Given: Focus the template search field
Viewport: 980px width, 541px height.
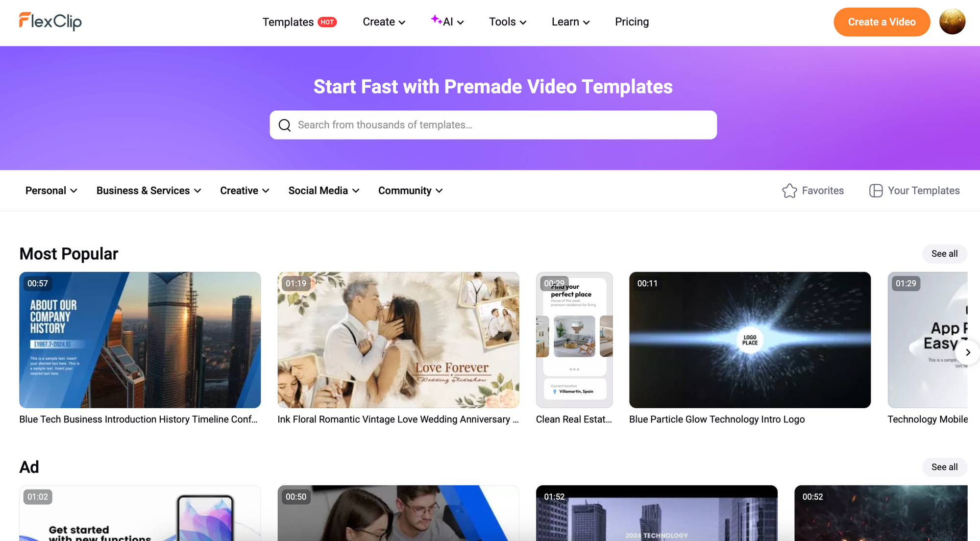Looking at the screenshot, I should pos(493,125).
